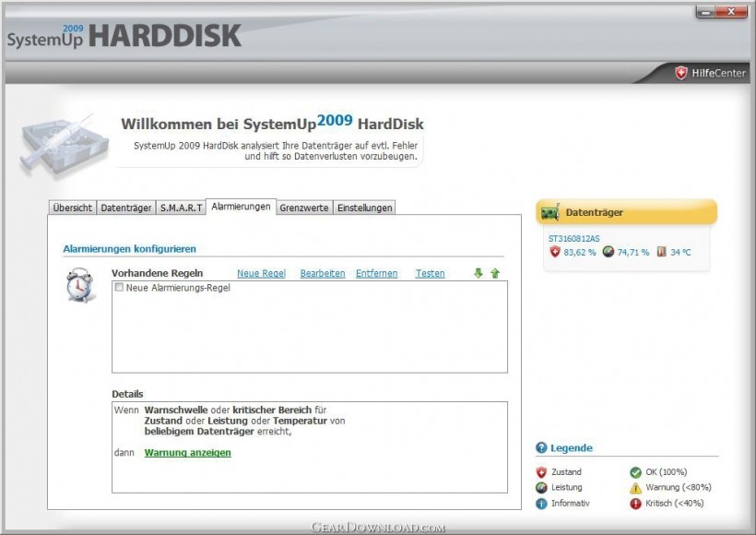Enable the Neue Alarmierungs-Regel checkbox
This screenshot has width=756, height=535.
click(119, 287)
